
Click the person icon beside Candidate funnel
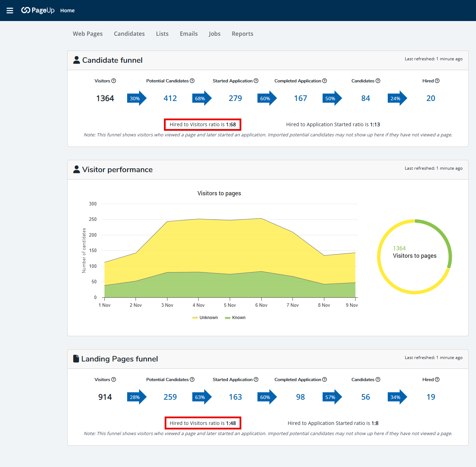point(76,60)
